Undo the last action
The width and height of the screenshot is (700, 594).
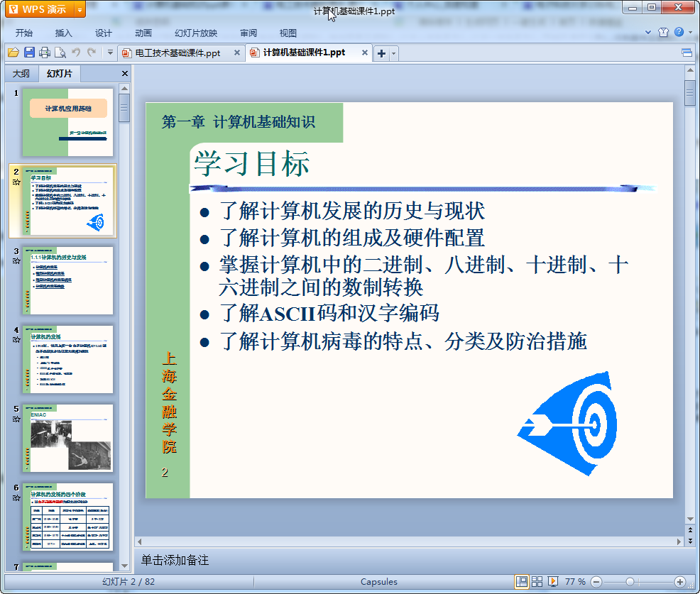click(x=76, y=53)
